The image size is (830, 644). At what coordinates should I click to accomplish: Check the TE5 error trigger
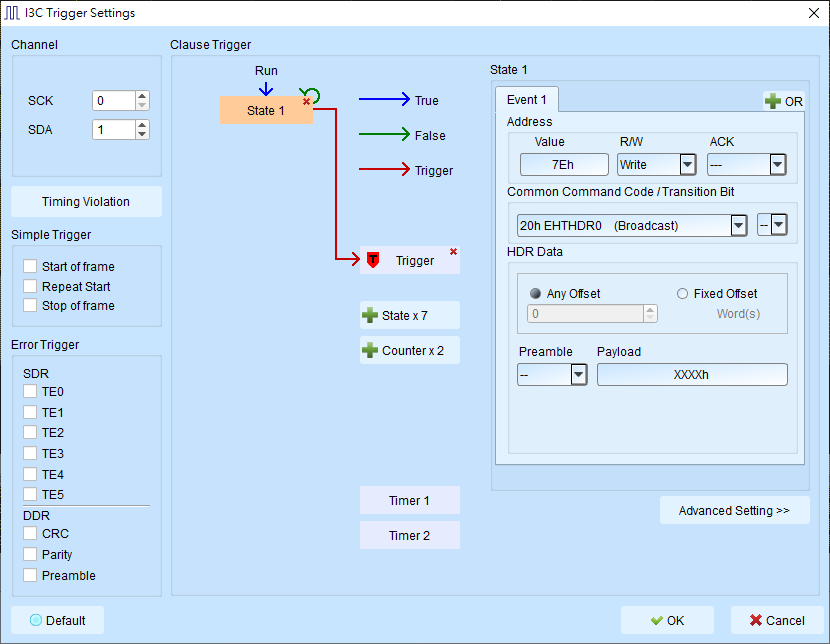[30, 494]
